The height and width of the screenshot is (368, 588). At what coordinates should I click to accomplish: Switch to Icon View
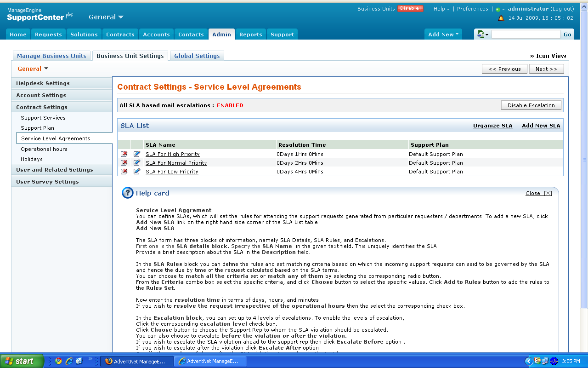[x=548, y=56]
